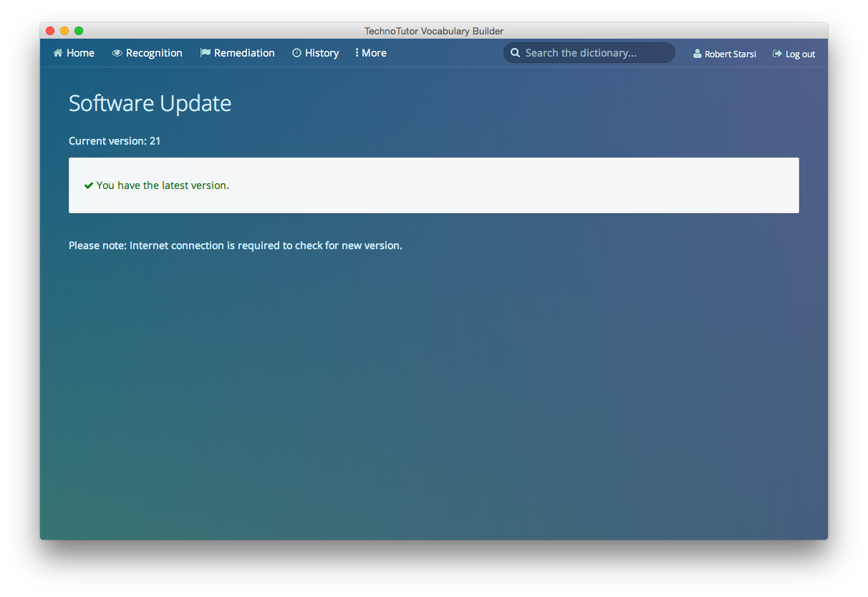Click the magnifying glass in the search bar

tap(515, 52)
